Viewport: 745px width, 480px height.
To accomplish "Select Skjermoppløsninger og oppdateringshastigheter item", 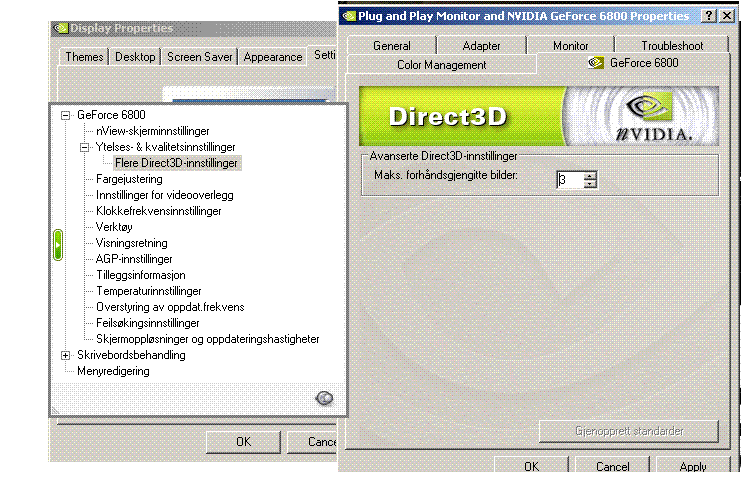I will (208, 339).
